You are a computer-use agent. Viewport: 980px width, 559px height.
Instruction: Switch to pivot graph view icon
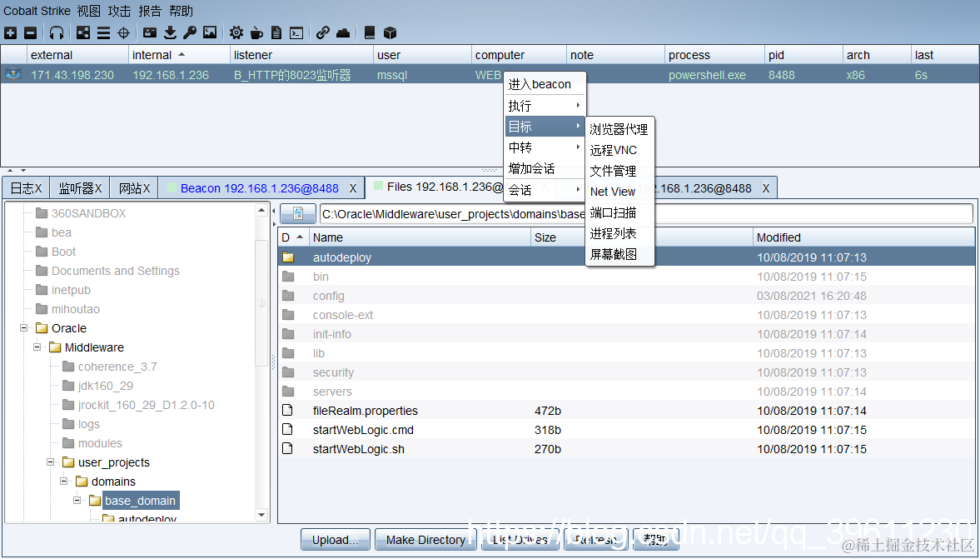click(x=83, y=33)
